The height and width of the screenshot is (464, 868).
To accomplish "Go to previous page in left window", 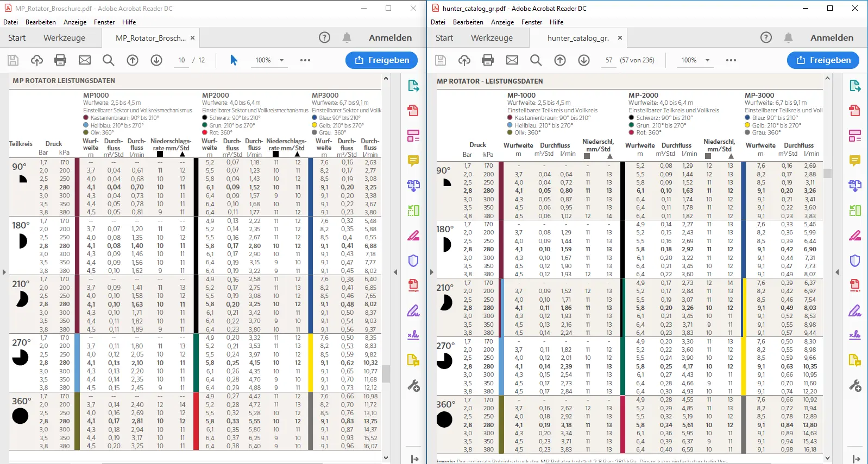I will point(133,60).
